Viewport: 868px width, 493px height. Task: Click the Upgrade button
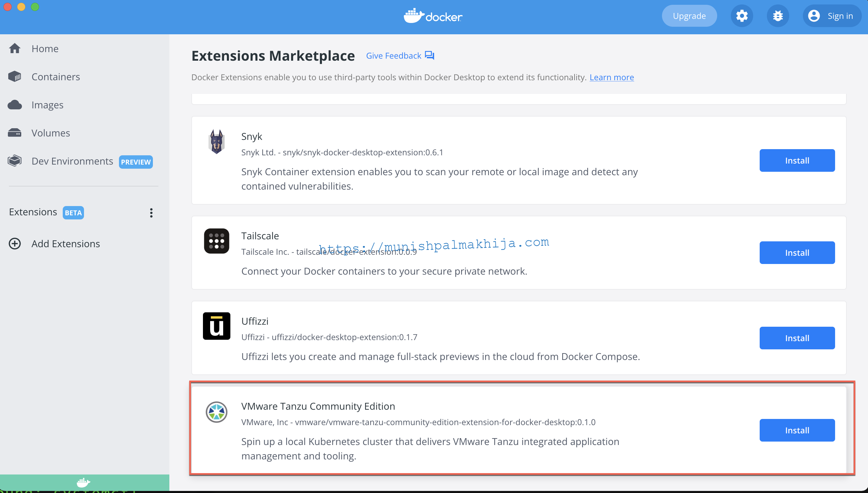[x=689, y=16]
